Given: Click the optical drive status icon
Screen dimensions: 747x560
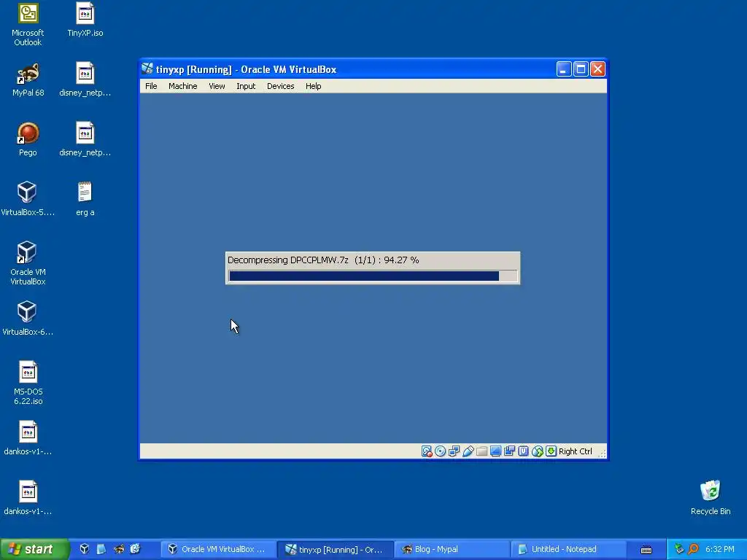Looking at the screenshot, I should coord(440,451).
